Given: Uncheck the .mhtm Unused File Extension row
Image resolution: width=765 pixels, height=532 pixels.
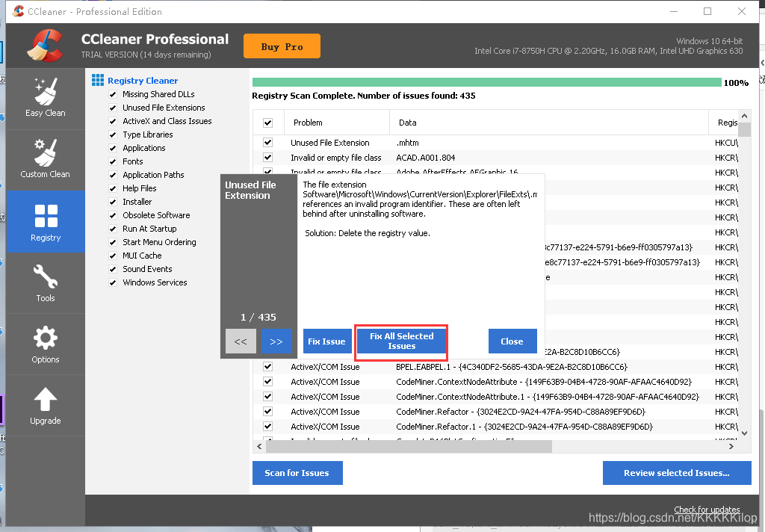Looking at the screenshot, I should pyautogui.click(x=268, y=143).
